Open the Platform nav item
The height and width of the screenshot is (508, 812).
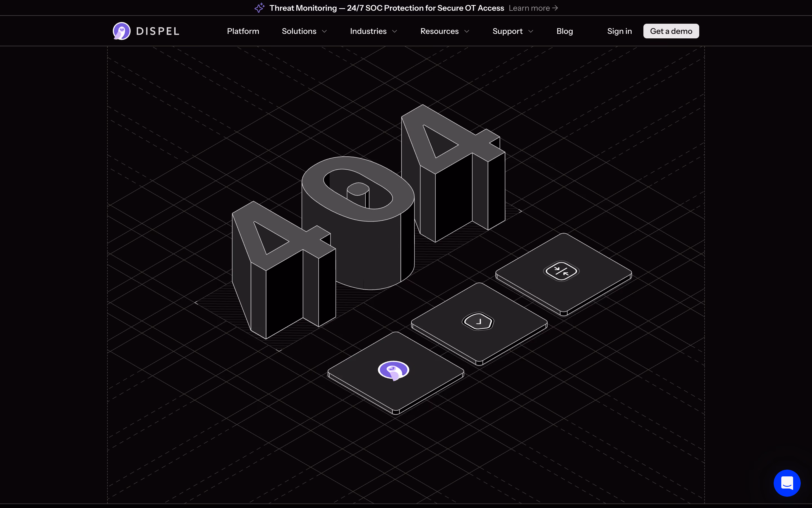click(x=243, y=31)
